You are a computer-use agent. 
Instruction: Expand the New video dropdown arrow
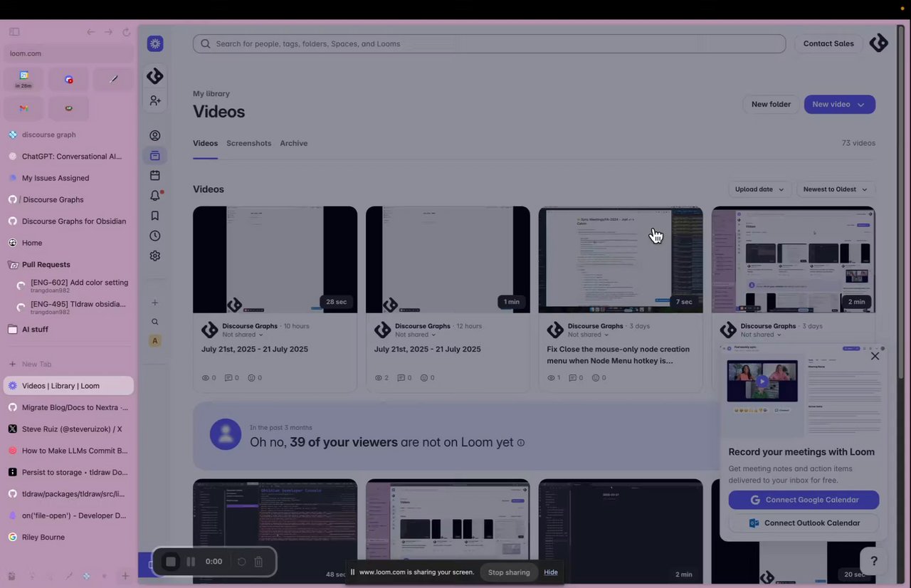pyautogui.click(x=860, y=105)
